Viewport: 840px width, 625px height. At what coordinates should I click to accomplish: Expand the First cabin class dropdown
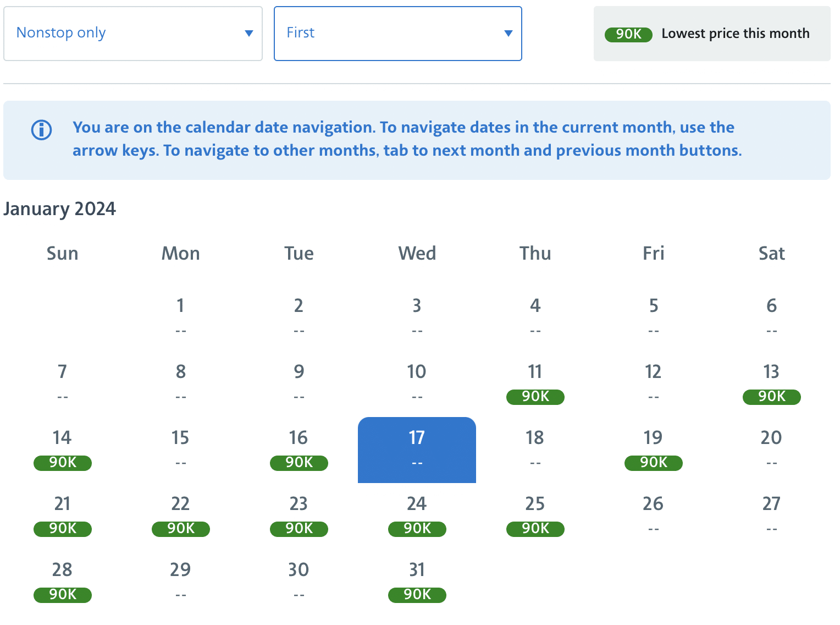click(x=397, y=34)
